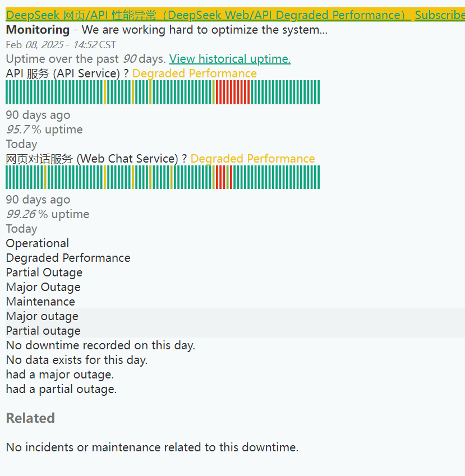The height and width of the screenshot is (476, 465).
Task: Click the Subscribe link in the yellow banner
Action: point(439,15)
